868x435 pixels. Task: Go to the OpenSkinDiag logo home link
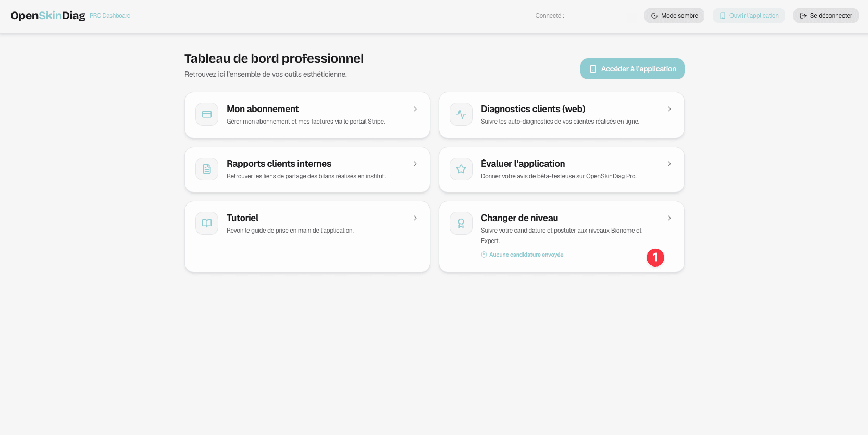click(48, 16)
